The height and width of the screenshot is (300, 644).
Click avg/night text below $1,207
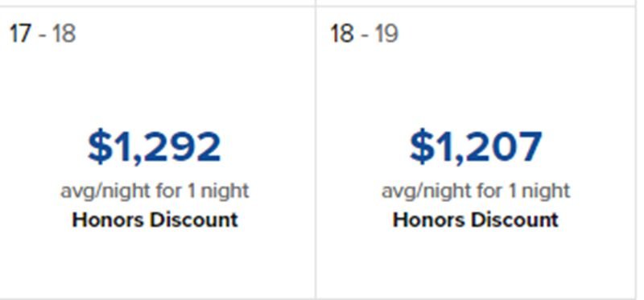[476, 191]
